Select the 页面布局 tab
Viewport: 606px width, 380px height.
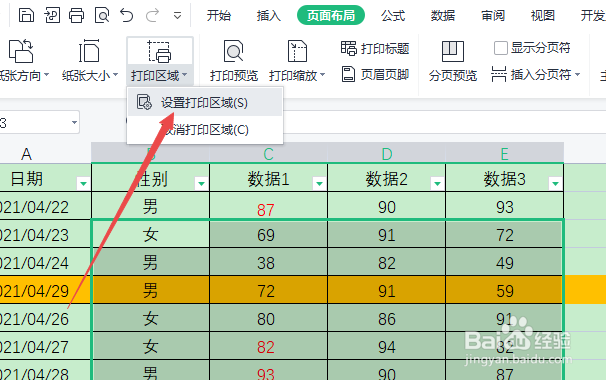pos(331,15)
